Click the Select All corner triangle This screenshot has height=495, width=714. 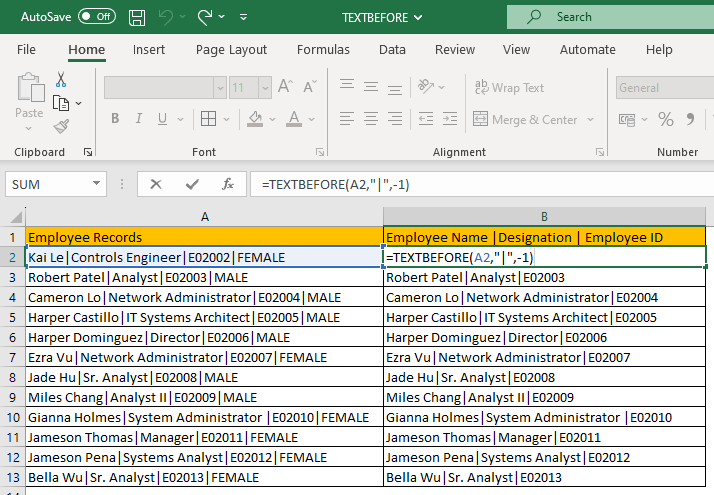[x=15, y=217]
